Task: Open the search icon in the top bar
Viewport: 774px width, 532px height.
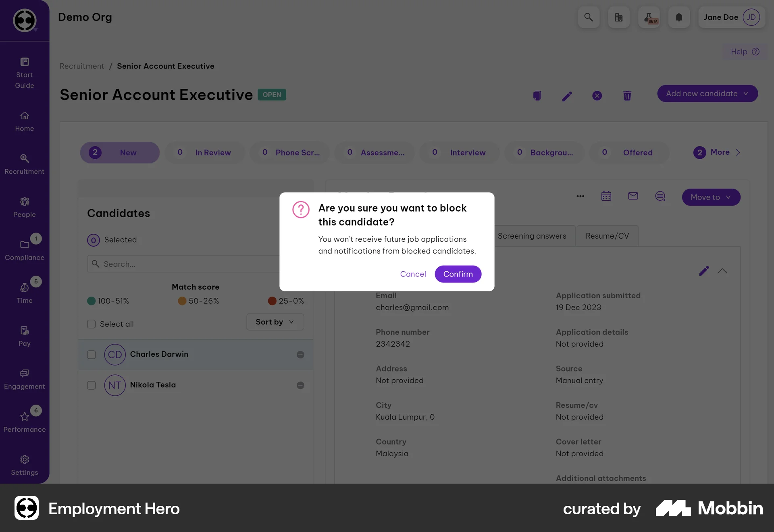Action: (589, 17)
